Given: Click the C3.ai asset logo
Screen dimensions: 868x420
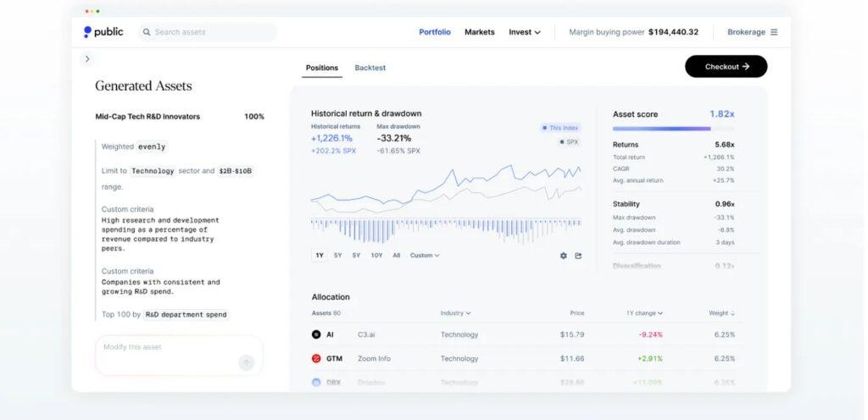Looking at the screenshot, I should (316, 334).
